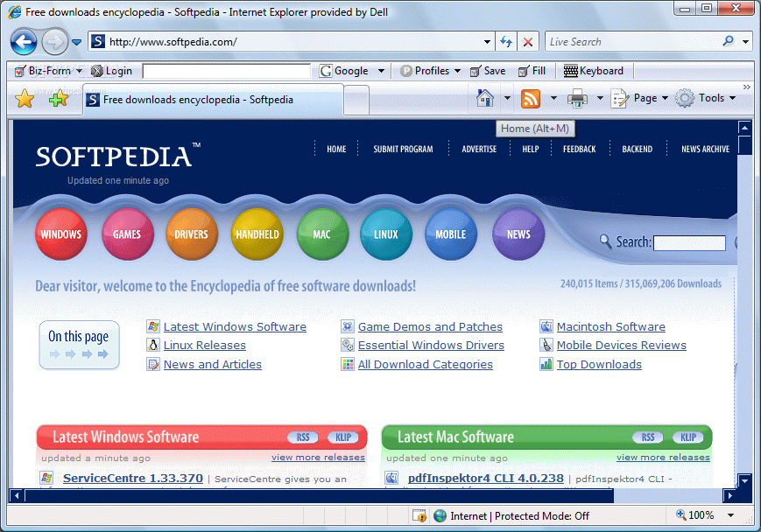Show more command bar items chevron
761x532 pixels.
(x=746, y=87)
